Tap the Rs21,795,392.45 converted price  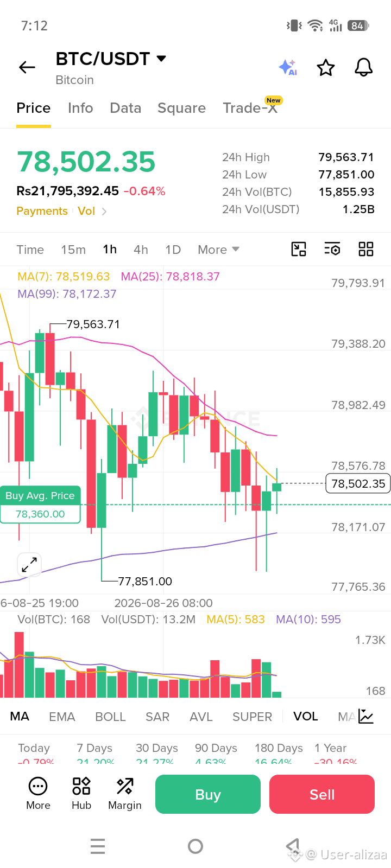tap(67, 191)
